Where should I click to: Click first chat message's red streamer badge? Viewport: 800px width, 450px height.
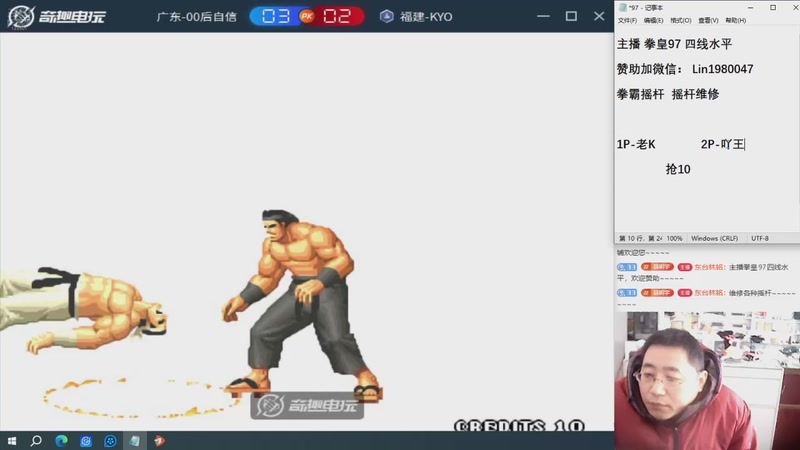[x=685, y=267]
